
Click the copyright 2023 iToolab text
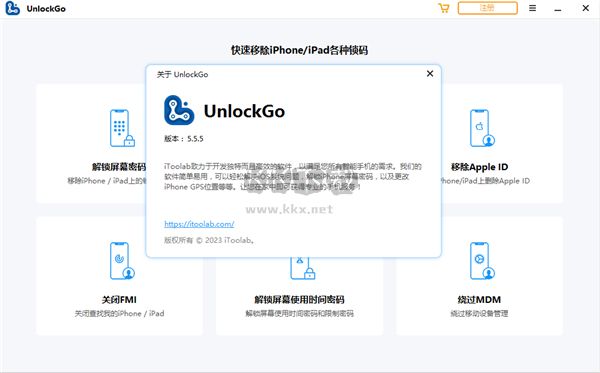point(209,240)
